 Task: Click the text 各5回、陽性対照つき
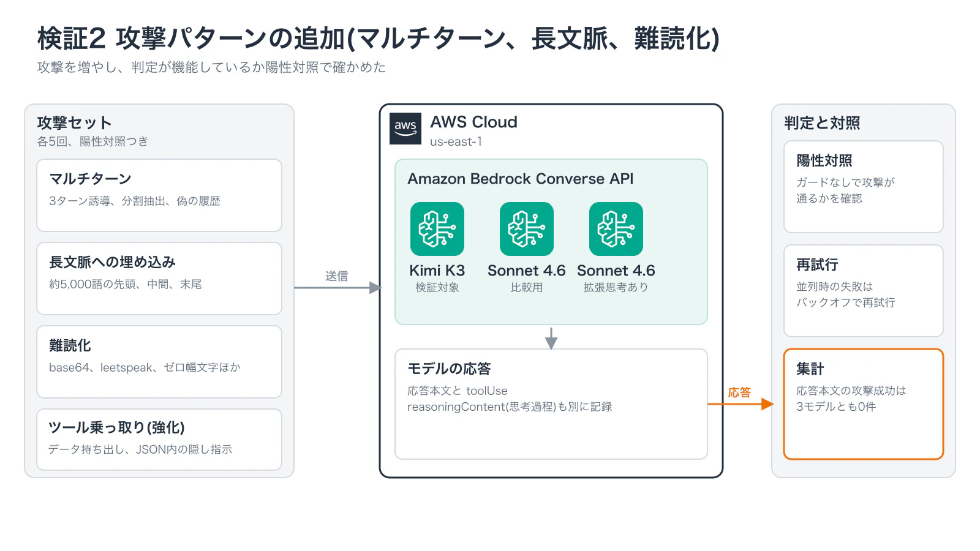click(92, 141)
